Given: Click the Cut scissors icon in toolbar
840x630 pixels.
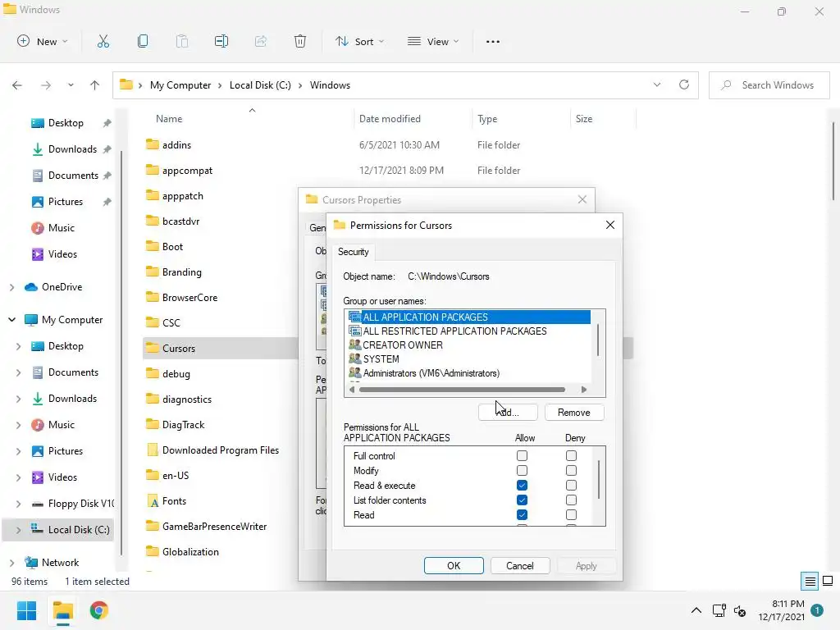Looking at the screenshot, I should click(x=103, y=41).
